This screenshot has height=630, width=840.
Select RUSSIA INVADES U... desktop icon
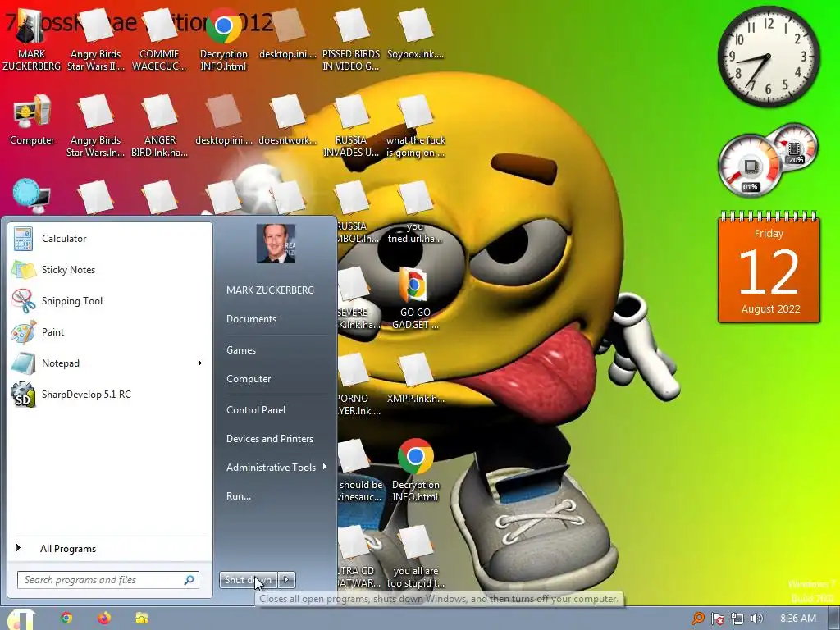tap(351, 126)
